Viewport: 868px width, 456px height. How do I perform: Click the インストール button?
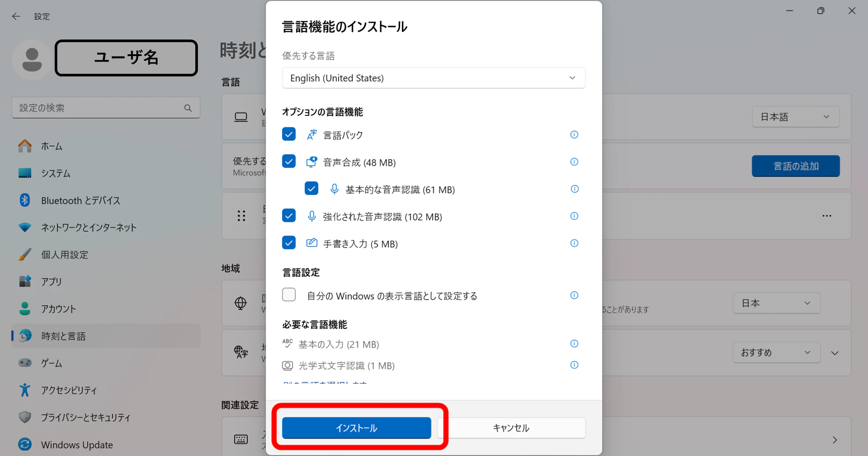pos(356,428)
